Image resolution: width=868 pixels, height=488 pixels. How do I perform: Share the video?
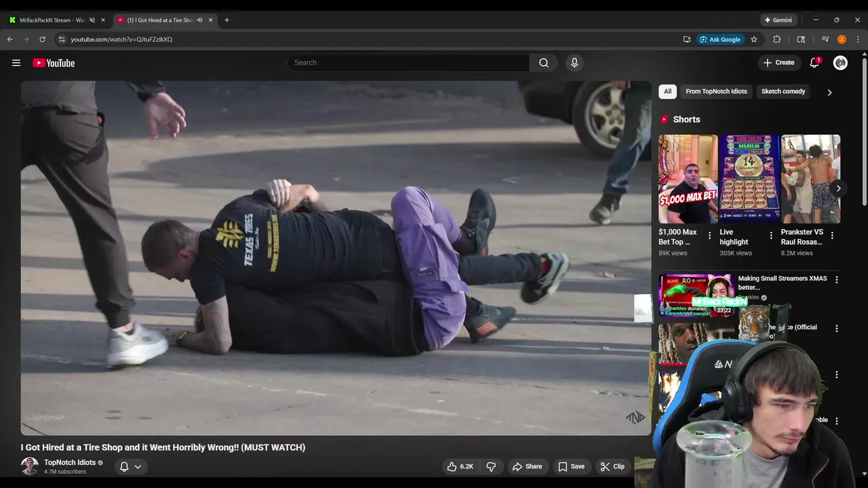point(527,466)
